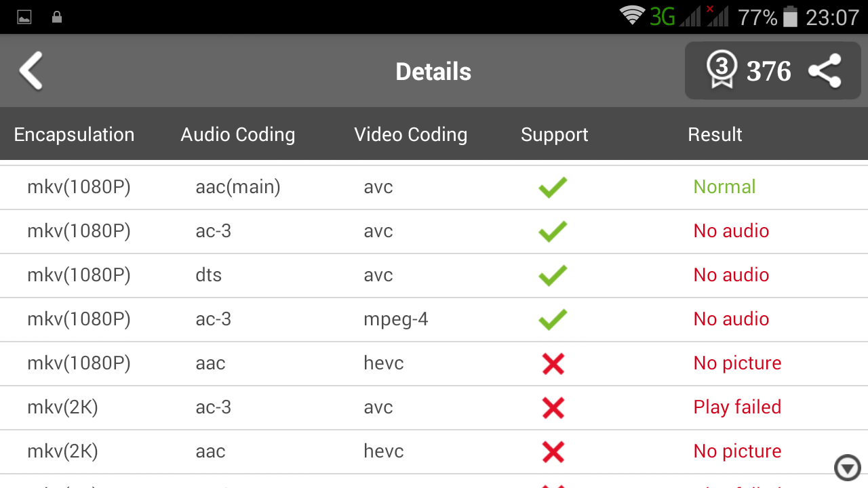Screen dimensions: 868x488
Task: Tap the share icon
Action: (x=825, y=71)
